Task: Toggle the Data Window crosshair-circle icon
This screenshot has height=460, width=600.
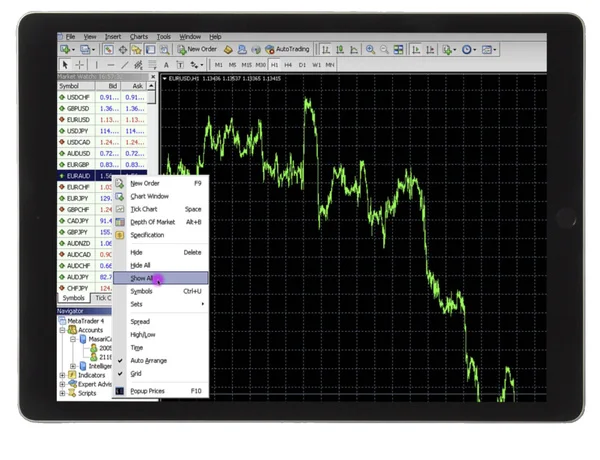Action: [123, 49]
